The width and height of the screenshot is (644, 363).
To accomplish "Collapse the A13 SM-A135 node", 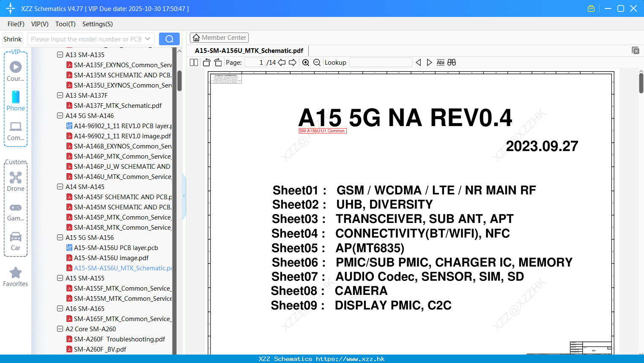I will point(60,55).
